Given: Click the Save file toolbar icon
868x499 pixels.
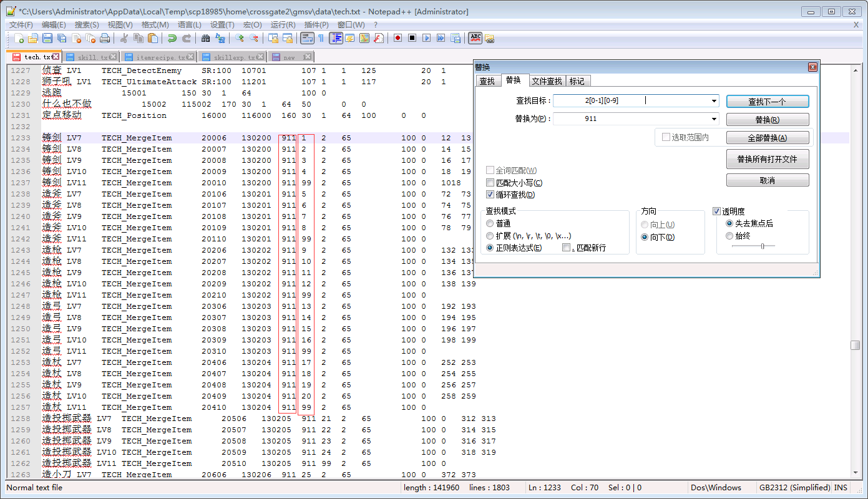Looking at the screenshot, I should [47, 39].
